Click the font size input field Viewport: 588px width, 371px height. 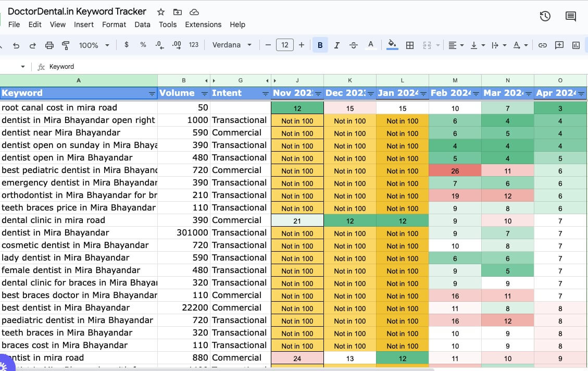coord(284,45)
